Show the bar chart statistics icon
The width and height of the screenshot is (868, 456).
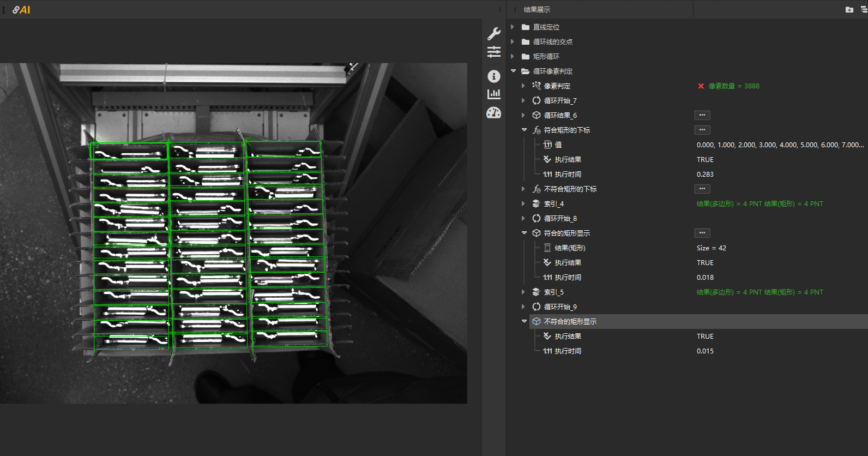coord(494,94)
